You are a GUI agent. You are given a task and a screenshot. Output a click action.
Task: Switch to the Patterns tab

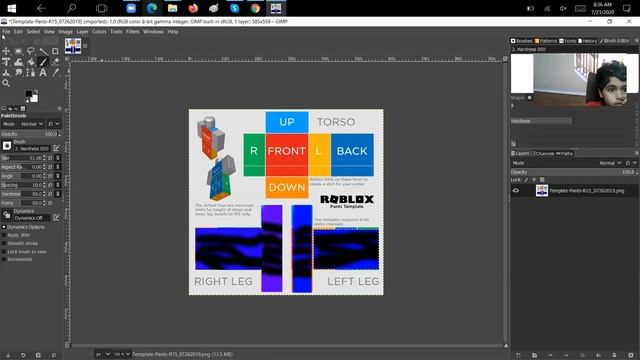tap(546, 41)
